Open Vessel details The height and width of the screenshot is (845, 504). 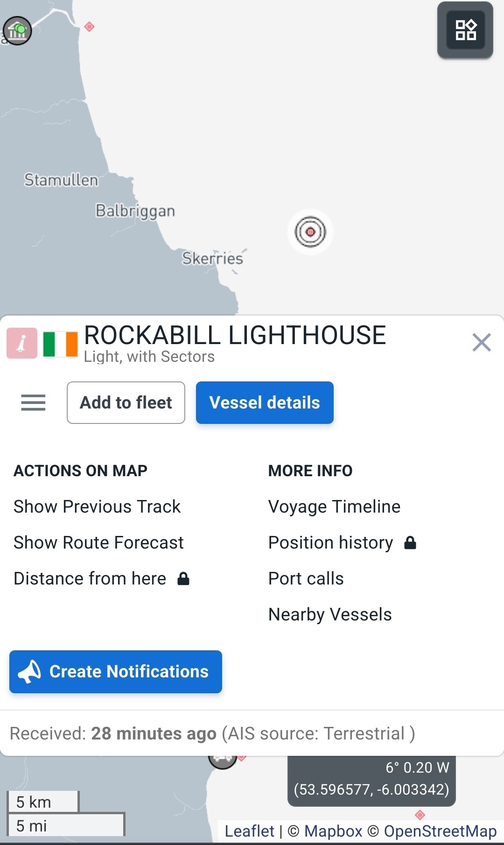[x=265, y=402]
